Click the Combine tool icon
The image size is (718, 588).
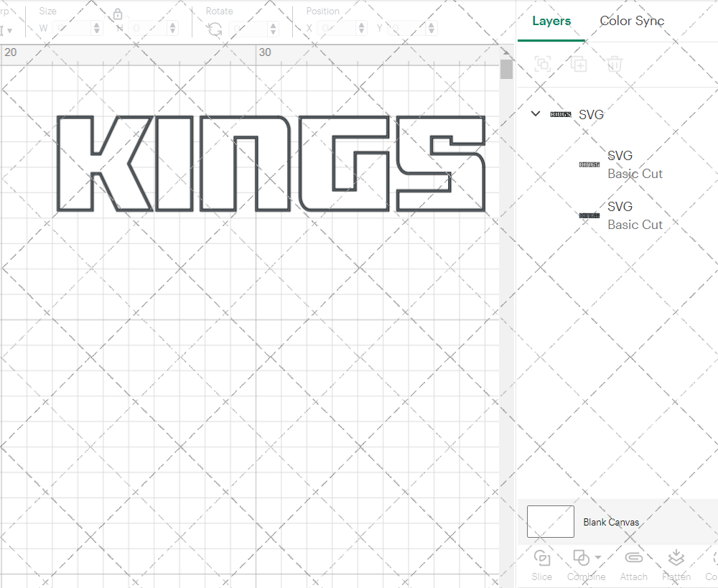click(x=582, y=559)
